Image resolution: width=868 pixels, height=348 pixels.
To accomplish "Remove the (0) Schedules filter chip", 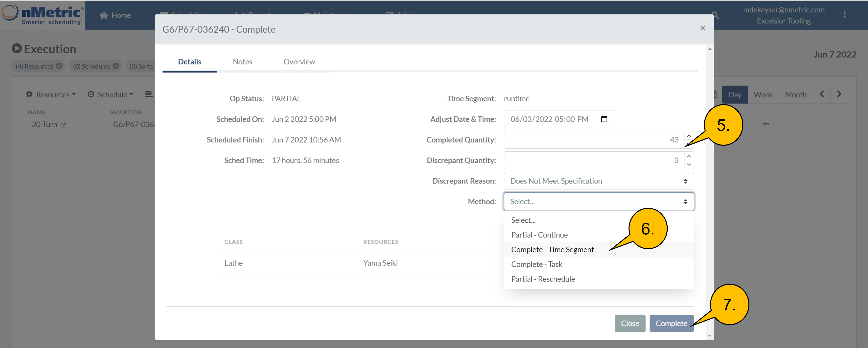I will 116,66.
